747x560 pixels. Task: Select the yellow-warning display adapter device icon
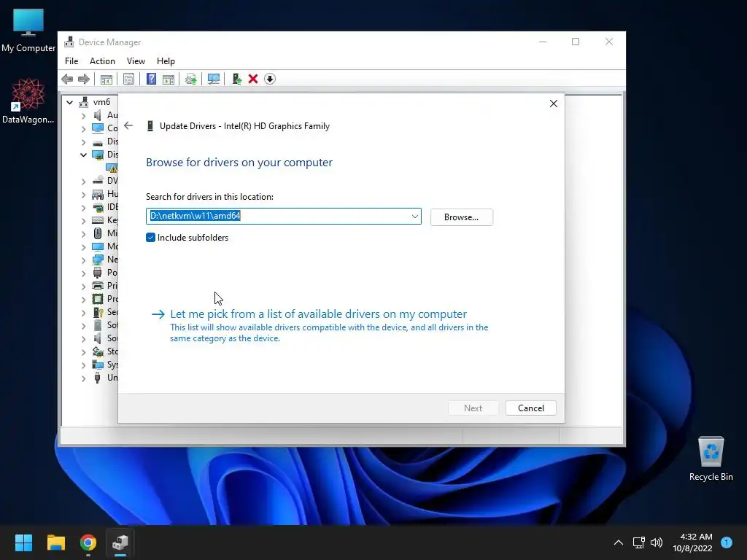[x=112, y=168]
